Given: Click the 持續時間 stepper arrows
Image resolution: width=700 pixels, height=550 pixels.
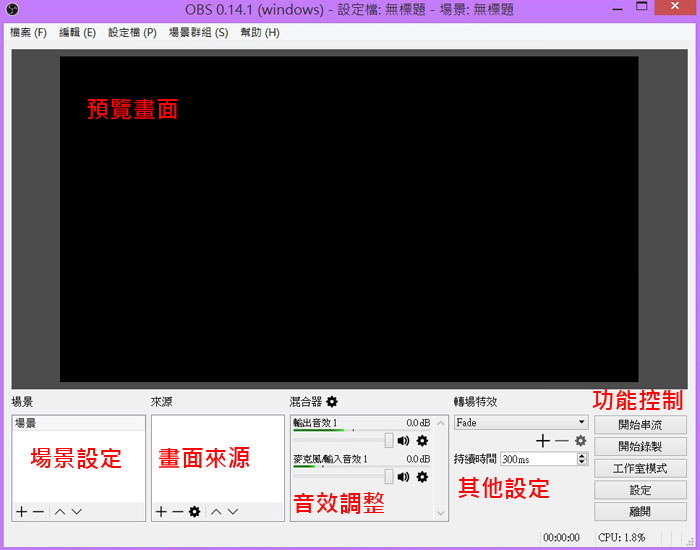Looking at the screenshot, I should tap(582, 458).
